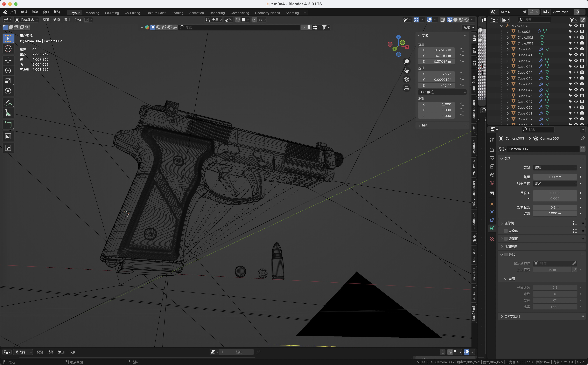Click the New node tree button
Image resolution: width=588 pixels, height=365 pixels.
click(236, 352)
